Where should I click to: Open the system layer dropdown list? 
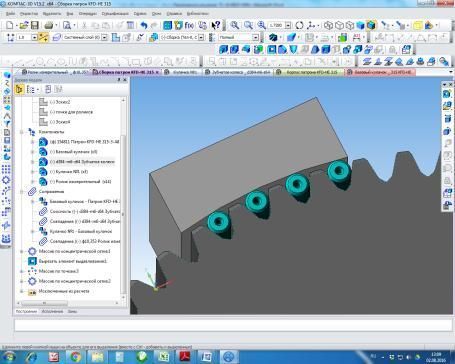coord(104,37)
